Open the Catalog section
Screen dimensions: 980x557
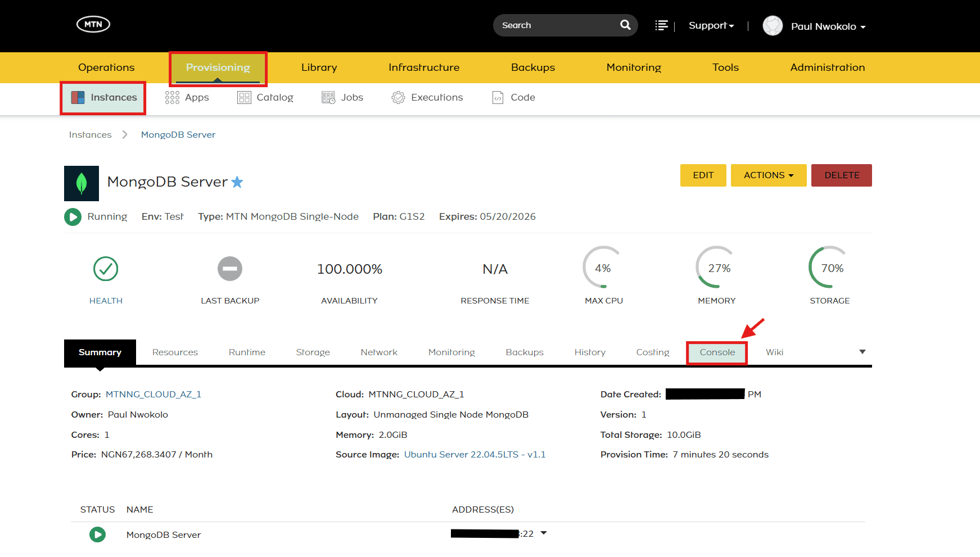(x=265, y=98)
